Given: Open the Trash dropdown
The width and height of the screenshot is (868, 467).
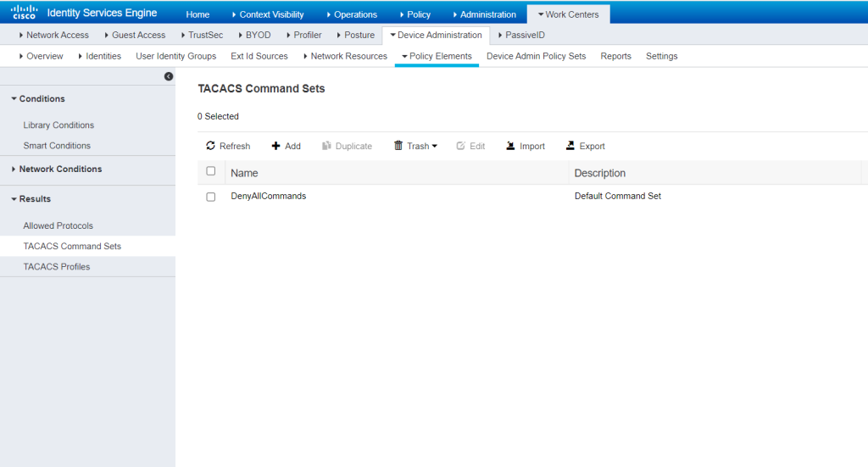Looking at the screenshot, I should coord(415,146).
